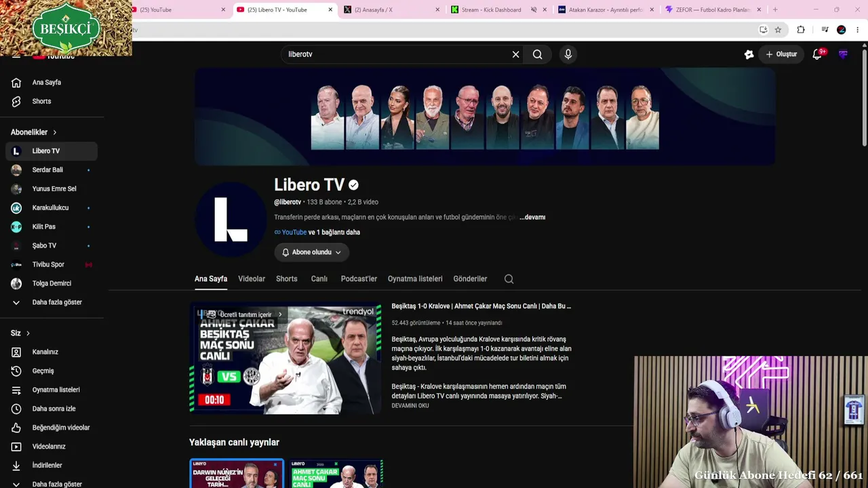
Task: Play the Ahmet Çakar Beşiktaş featured video thumbnail
Action: pos(285,359)
